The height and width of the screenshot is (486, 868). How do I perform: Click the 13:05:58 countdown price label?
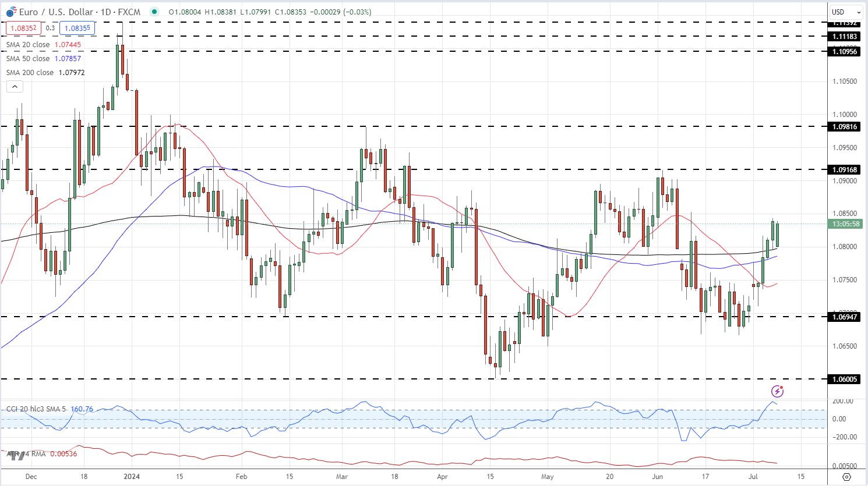pos(845,224)
